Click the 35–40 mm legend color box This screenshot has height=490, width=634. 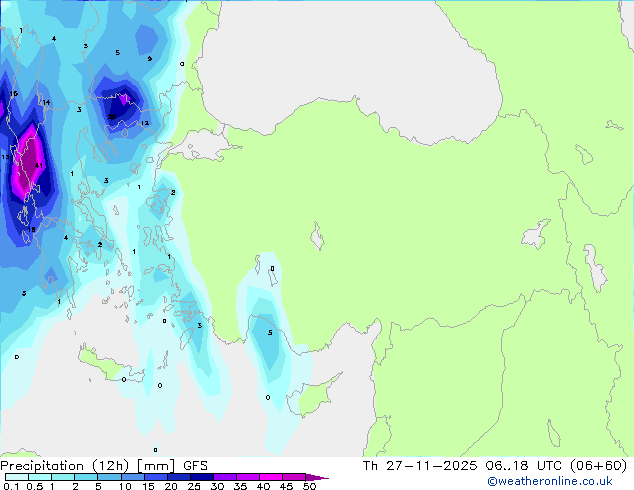247,477
